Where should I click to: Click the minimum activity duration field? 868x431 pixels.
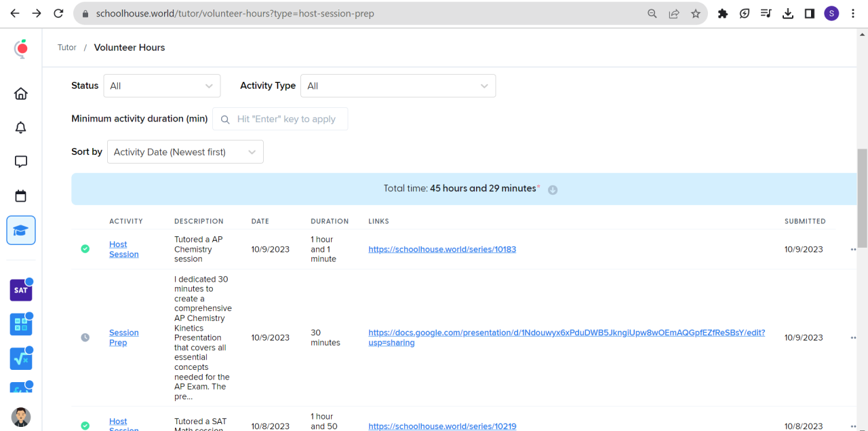coord(280,119)
